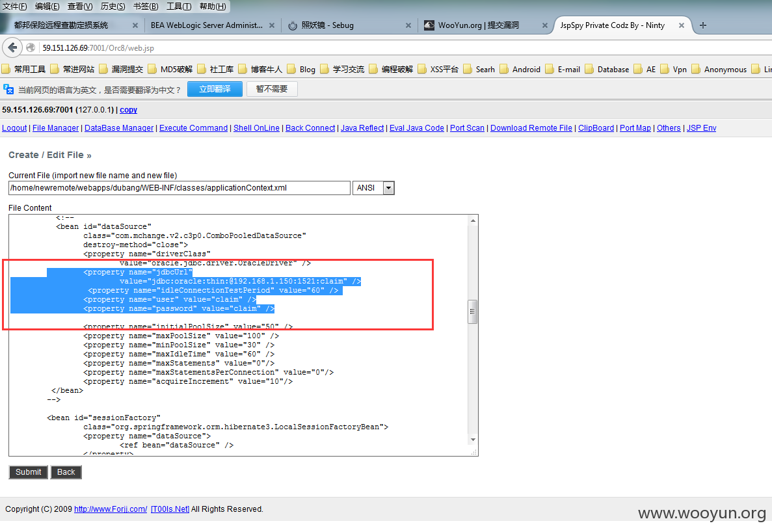Open the 社工库 bookmark folder
The height and width of the screenshot is (532, 772).
[216, 70]
